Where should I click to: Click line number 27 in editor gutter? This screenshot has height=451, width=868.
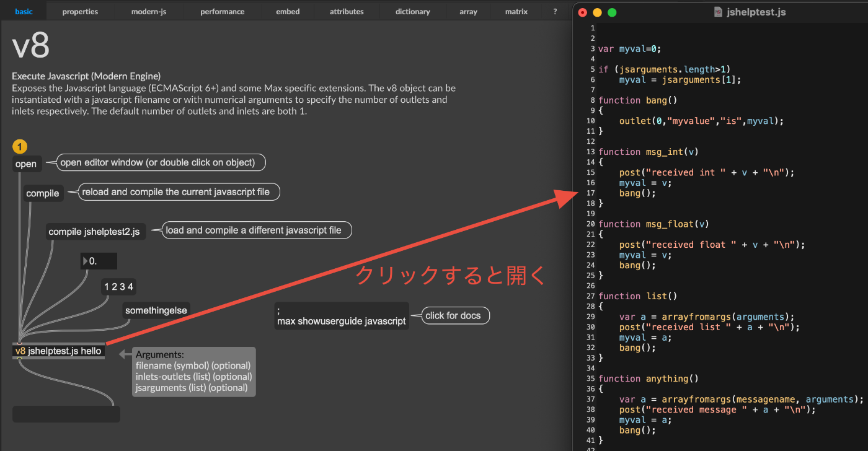click(x=590, y=296)
